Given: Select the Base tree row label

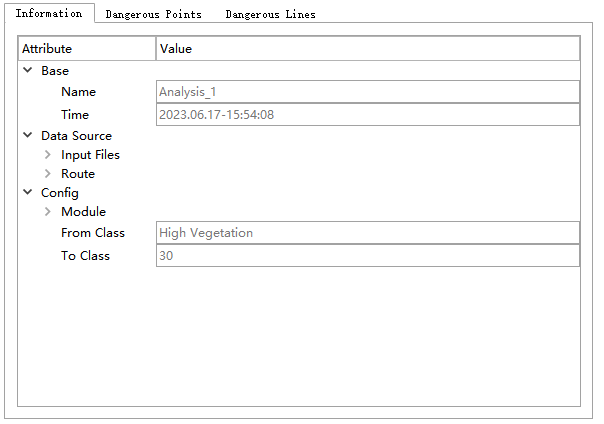Looking at the screenshot, I should click(55, 70).
